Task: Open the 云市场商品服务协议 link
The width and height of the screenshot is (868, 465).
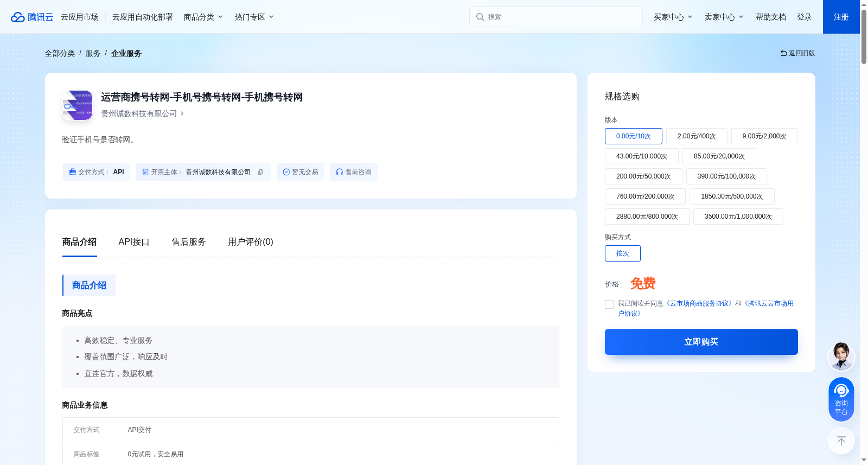Action: tap(699, 303)
